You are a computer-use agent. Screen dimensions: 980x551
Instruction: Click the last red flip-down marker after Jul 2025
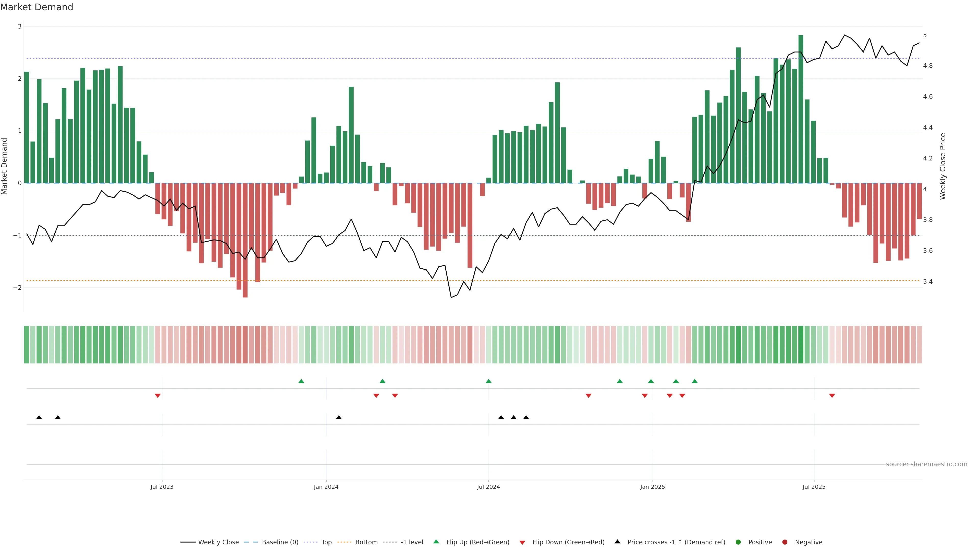click(832, 395)
